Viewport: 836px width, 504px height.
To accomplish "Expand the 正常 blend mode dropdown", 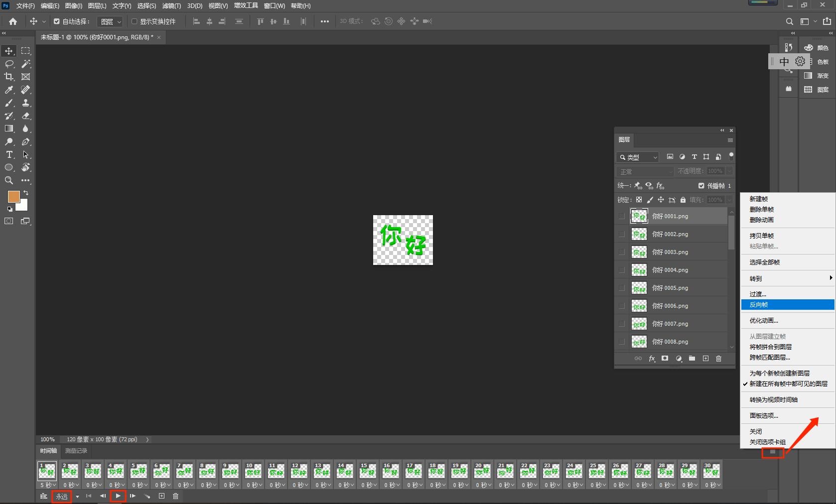I will (x=646, y=171).
